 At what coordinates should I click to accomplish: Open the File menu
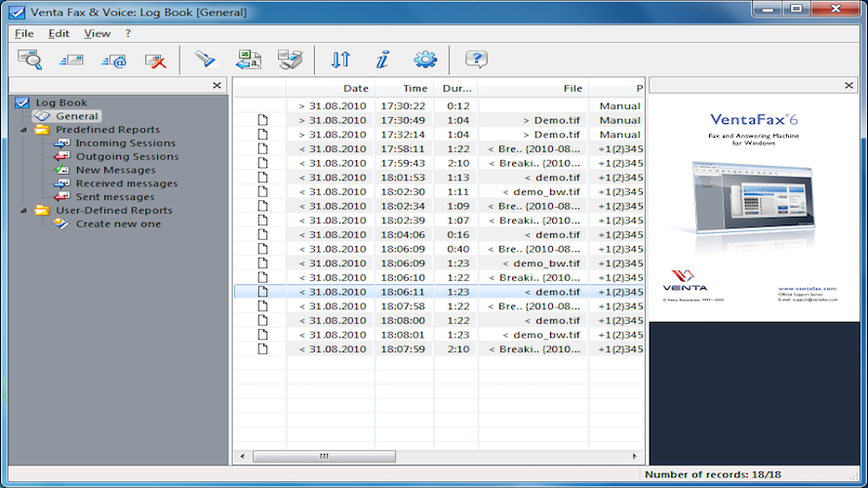[24, 33]
